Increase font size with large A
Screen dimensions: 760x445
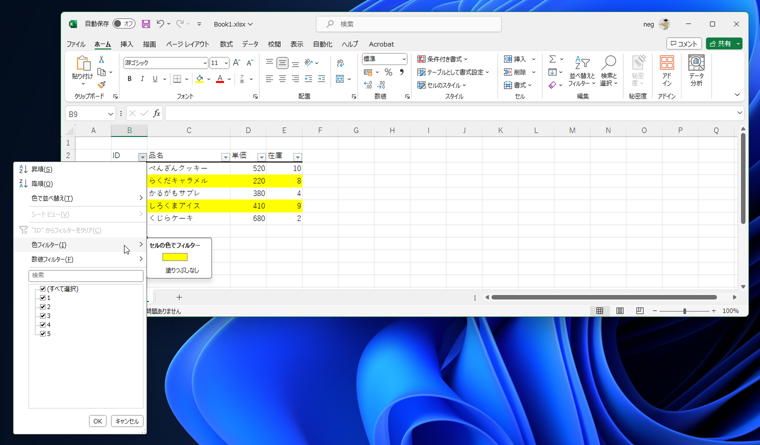pos(237,63)
